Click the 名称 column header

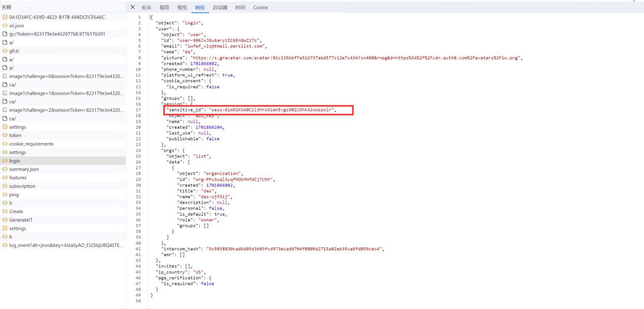pos(7,7)
